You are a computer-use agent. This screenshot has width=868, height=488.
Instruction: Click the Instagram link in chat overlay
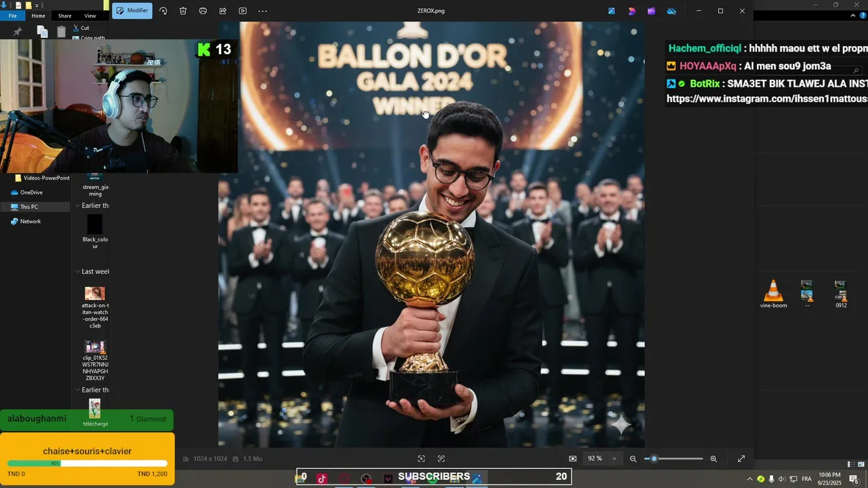767,99
